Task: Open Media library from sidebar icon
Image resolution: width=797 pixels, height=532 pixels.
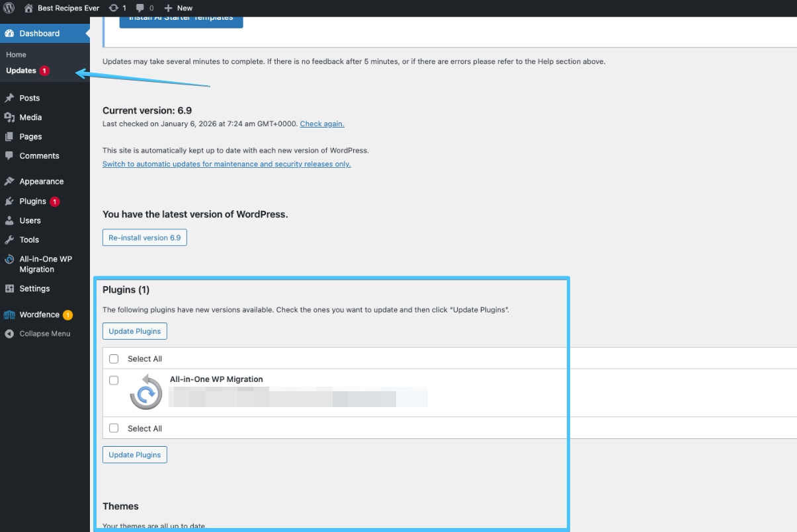Action: click(x=9, y=118)
